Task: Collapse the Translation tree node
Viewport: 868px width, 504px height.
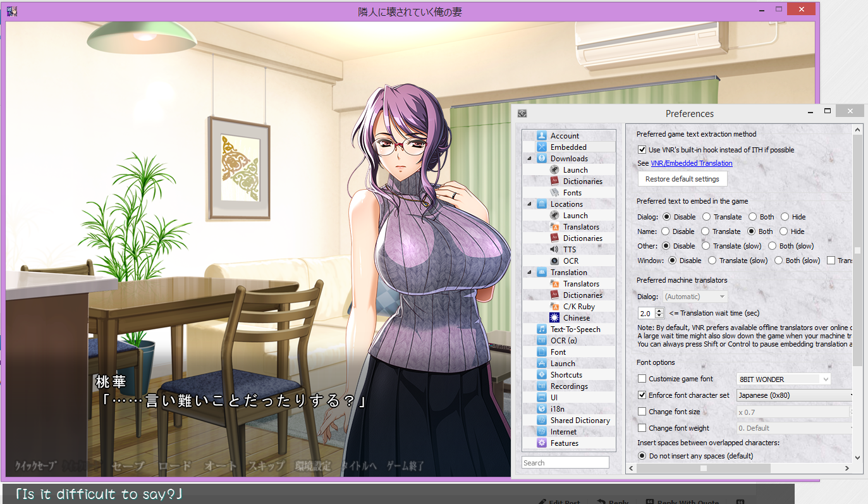Action: (x=530, y=273)
